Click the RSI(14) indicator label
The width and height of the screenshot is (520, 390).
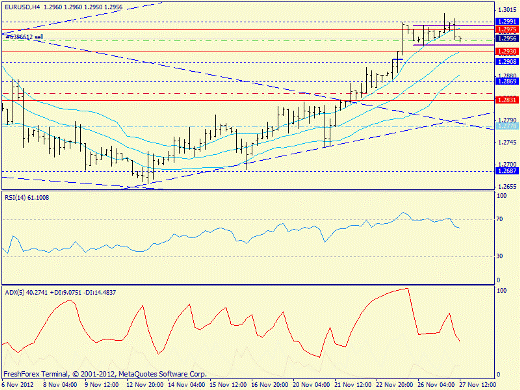(27, 198)
